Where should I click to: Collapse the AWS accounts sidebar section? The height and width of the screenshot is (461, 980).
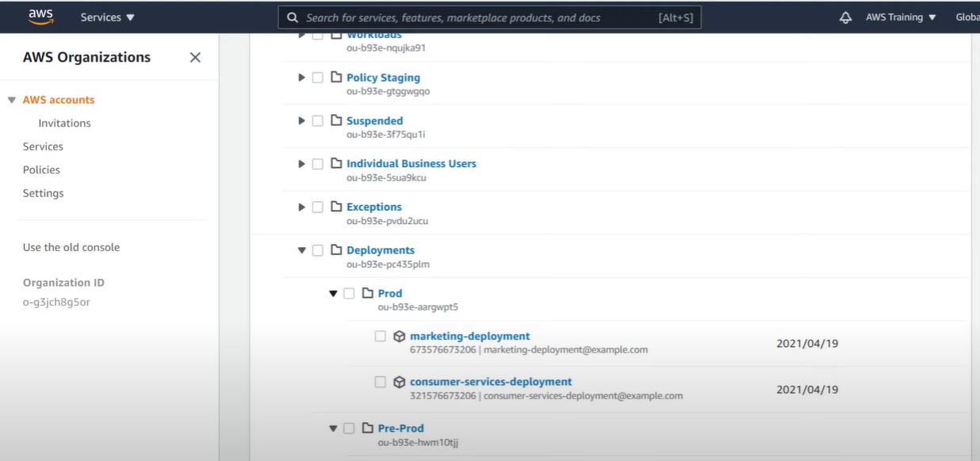coord(12,100)
